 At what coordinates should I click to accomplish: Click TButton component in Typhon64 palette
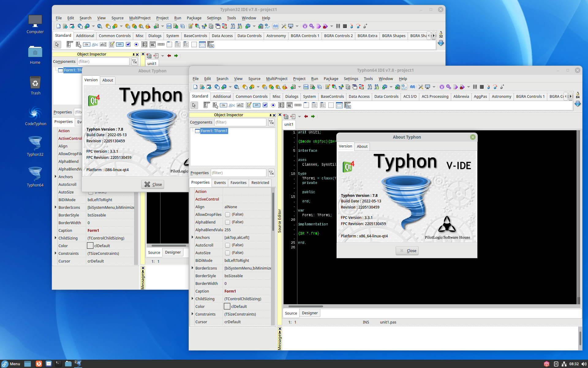click(224, 105)
